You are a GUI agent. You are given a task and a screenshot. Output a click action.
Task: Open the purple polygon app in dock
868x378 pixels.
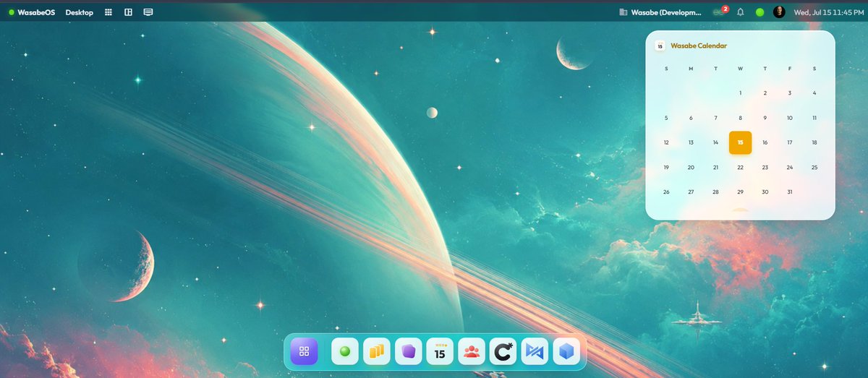click(x=408, y=351)
